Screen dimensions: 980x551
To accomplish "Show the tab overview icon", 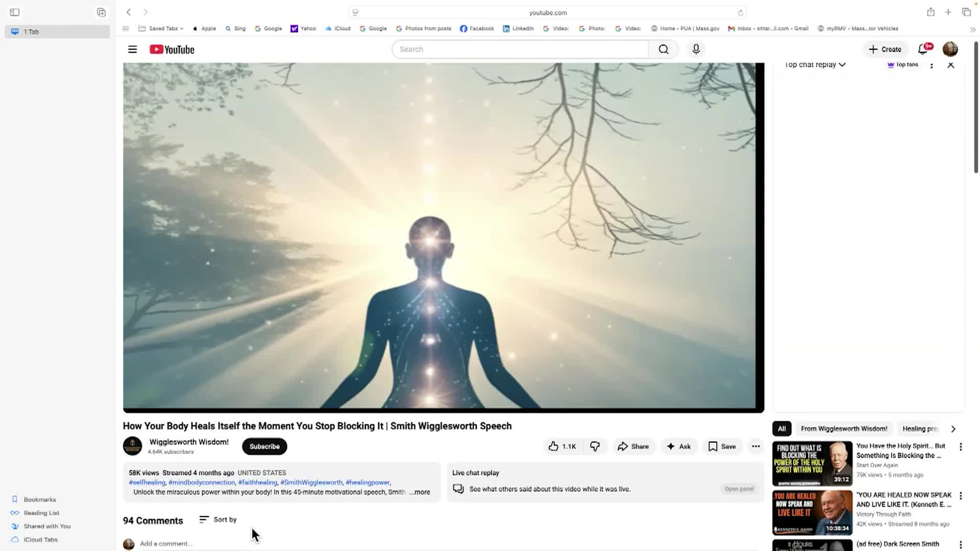I will pyautogui.click(x=966, y=12).
